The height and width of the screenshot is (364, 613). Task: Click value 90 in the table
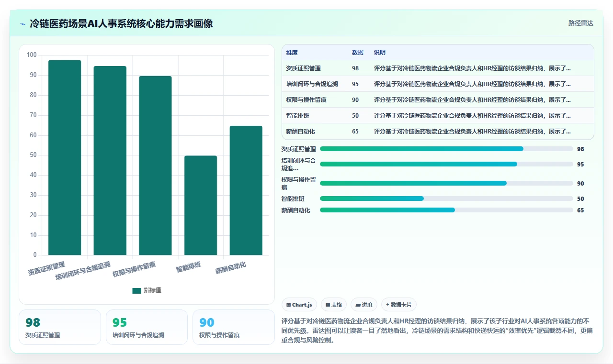355,100
